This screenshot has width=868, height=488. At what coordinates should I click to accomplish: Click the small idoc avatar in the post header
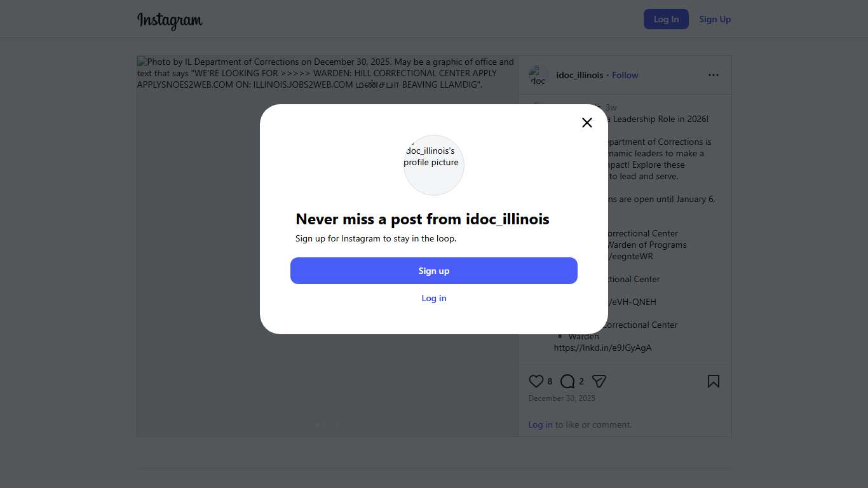pyautogui.click(x=538, y=76)
